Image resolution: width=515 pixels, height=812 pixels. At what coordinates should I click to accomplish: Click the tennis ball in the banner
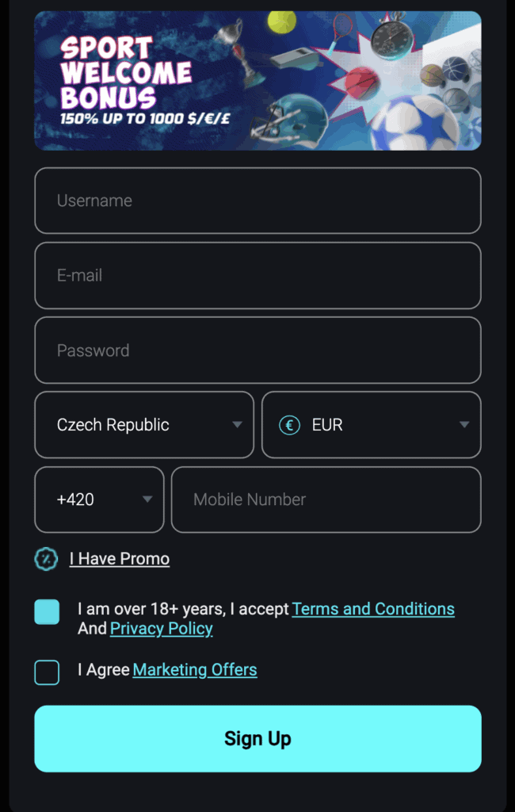click(x=281, y=21)
